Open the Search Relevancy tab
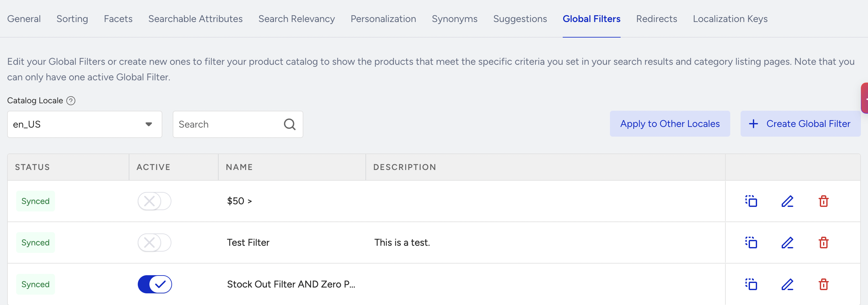The width and height of the screenshot is (868, 305). coord(297,19)
